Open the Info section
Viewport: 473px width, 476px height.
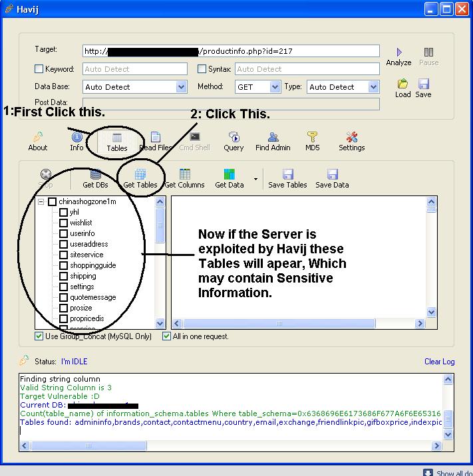tap(77, 142)
